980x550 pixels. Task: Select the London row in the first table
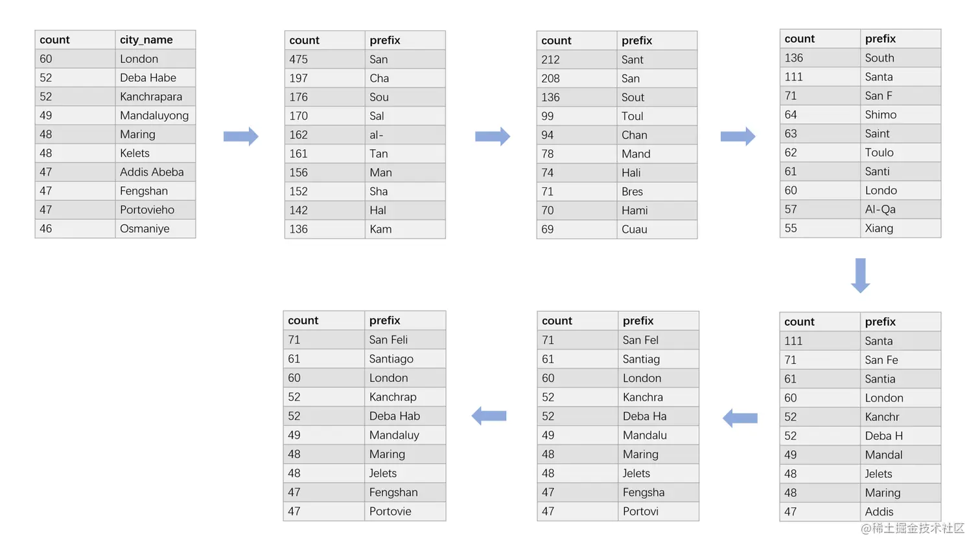(x=115, y=58)
